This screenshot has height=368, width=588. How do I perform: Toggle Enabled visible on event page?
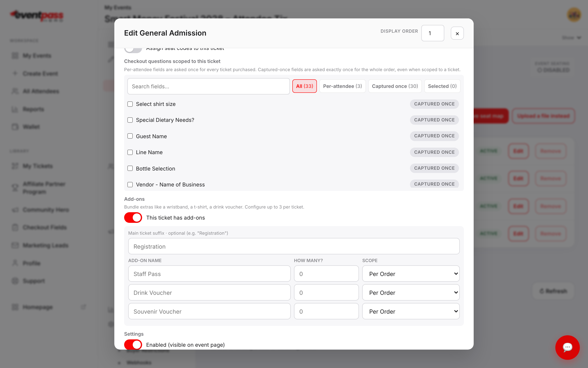tap(133, 345)
